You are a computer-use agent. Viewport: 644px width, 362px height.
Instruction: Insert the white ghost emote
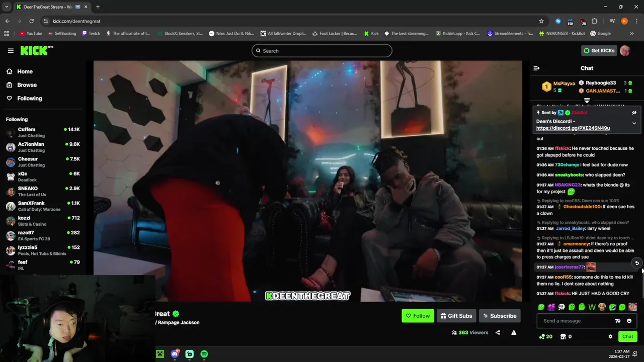[x=561, y=307]
